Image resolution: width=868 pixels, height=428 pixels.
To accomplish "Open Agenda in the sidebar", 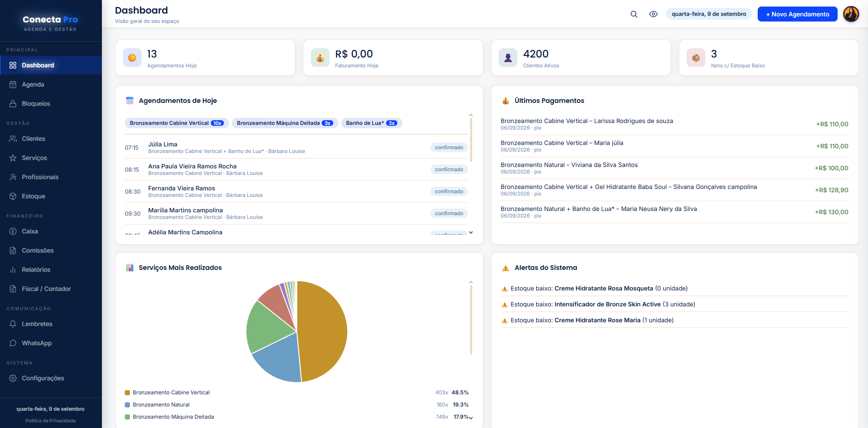I will coord(51,84).
